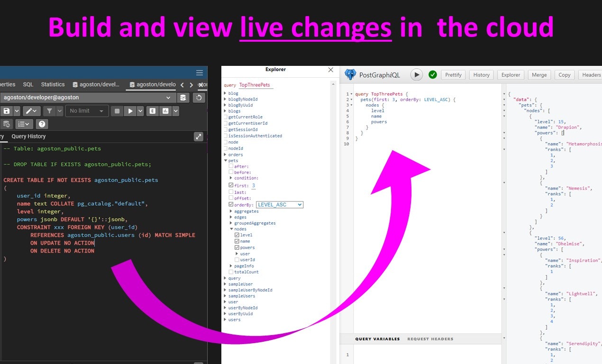Screen dimensions: 602x364
Task: Click the pgAdmin editor expand arrows icon
Action: (x=199, y=136)
